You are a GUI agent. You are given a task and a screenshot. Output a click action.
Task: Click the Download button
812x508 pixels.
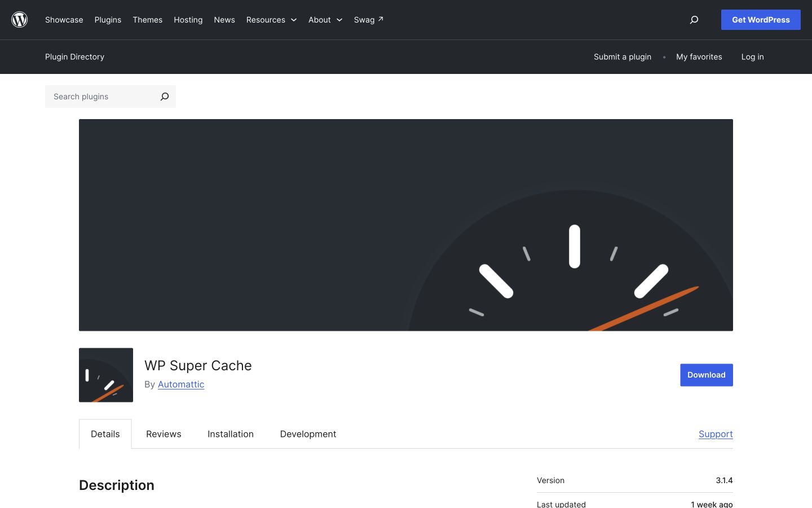coord(707,375)
